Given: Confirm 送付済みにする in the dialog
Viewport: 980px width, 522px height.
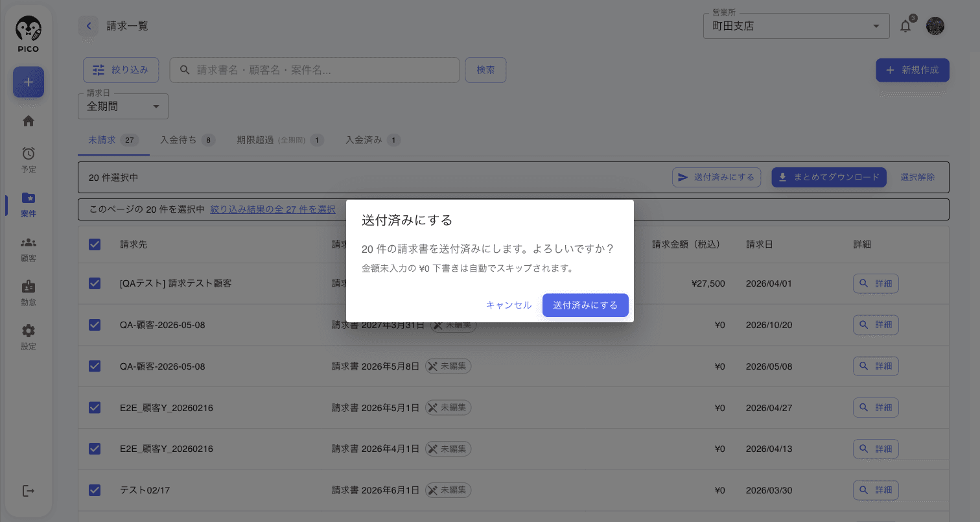Looking at the screenshot, I should pyautogui.click(x=585, y=305).
